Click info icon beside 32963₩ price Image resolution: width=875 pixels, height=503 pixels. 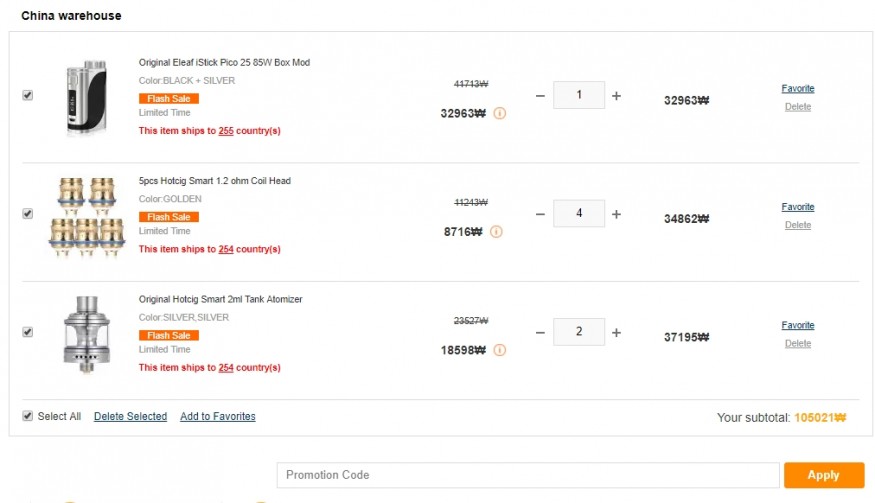500,113
